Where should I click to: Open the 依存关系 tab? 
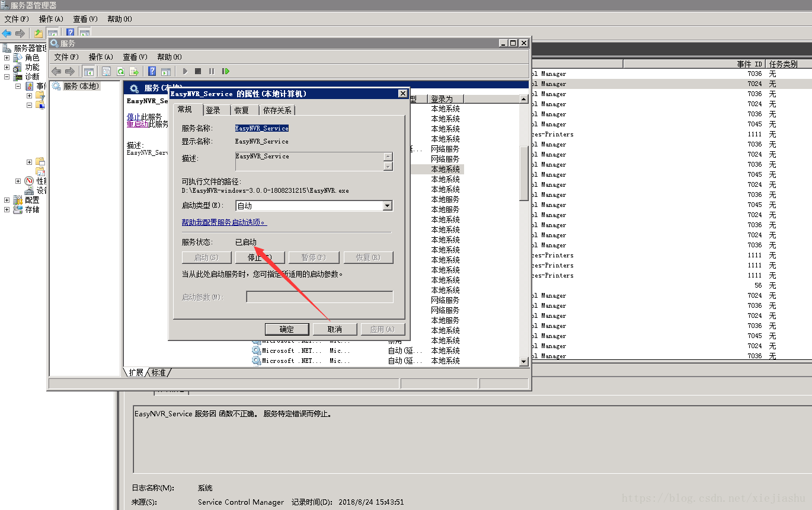click(277, 110)
